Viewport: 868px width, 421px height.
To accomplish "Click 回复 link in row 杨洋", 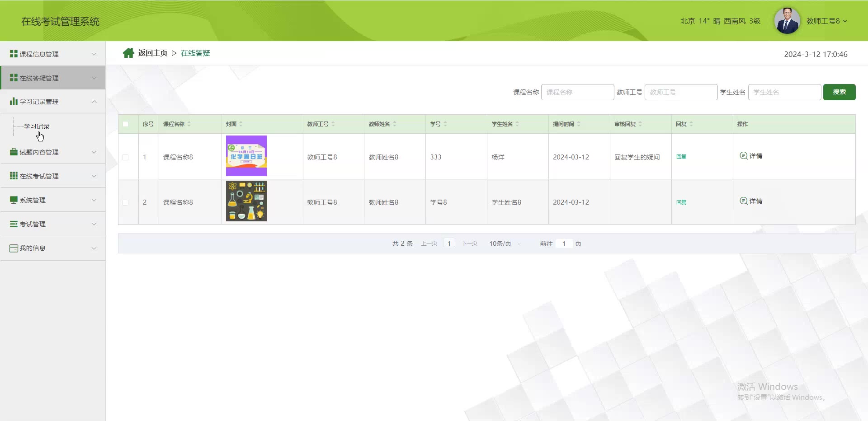I will [x=681, y=157].
